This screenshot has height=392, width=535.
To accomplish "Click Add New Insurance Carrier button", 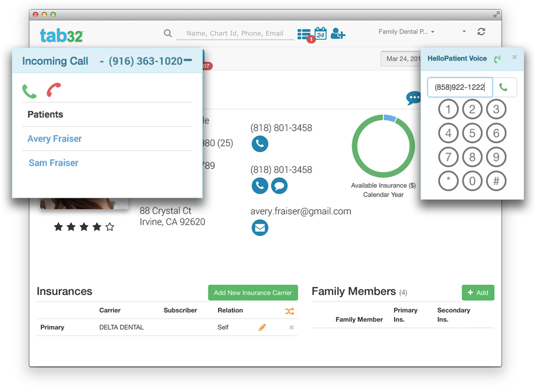I will pyautogui.click(x=253, y=293).
